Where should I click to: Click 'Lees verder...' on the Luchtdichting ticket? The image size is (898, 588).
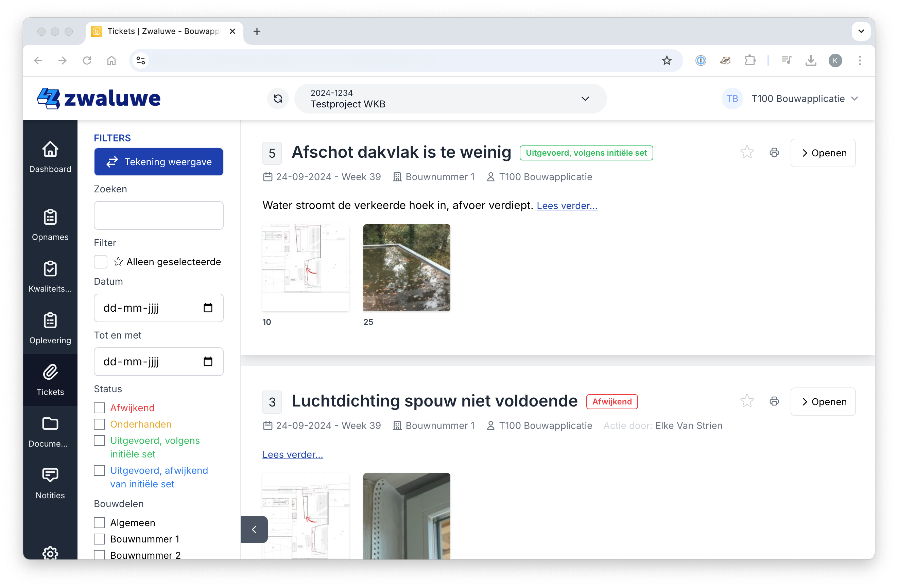click(292, 454)
